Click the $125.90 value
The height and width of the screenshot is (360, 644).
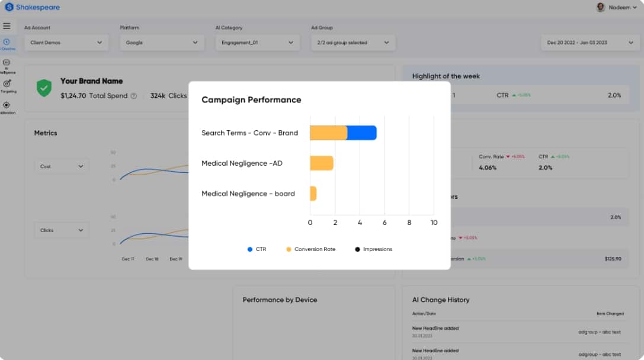tap(613, 259)
